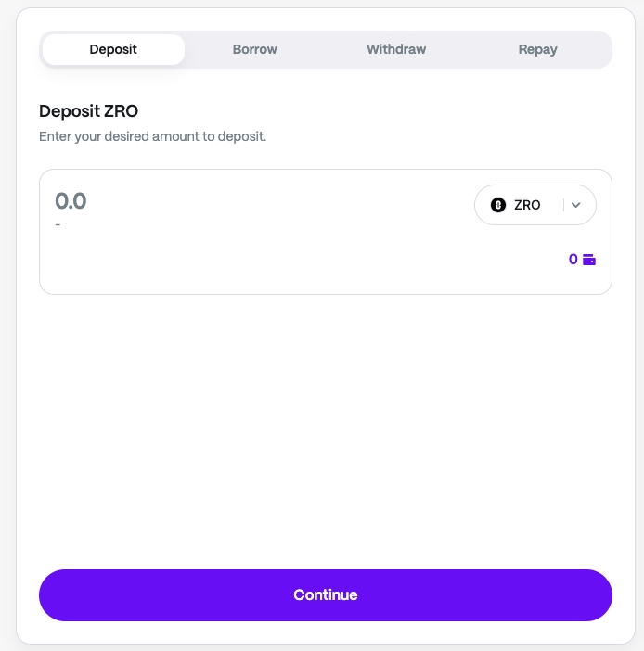Select the Deposit tab
The width and height of the screenshot is (644, 651).
click(113, 49)
